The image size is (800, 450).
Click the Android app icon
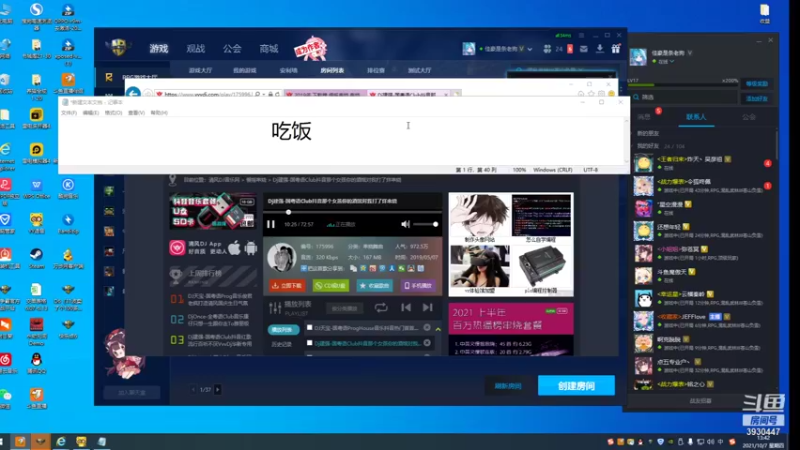pyautogui.click(x=251, y=248)
